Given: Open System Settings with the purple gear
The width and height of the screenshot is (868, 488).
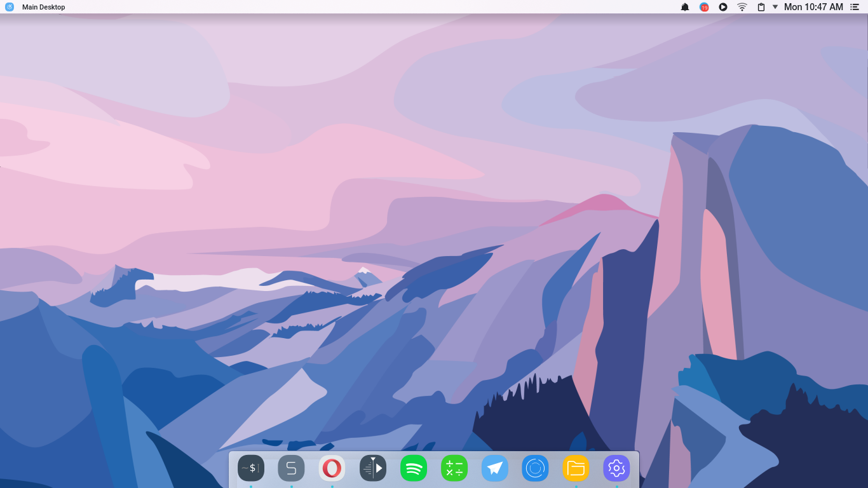Looking at the screenshot, I should 616,468.
